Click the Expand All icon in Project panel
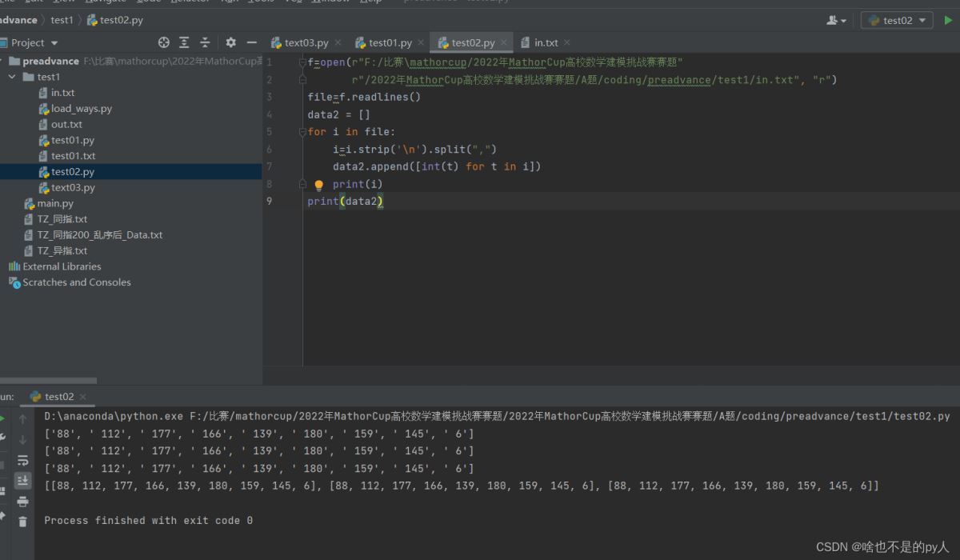The image size is (960, 560). tap(184, 42)
